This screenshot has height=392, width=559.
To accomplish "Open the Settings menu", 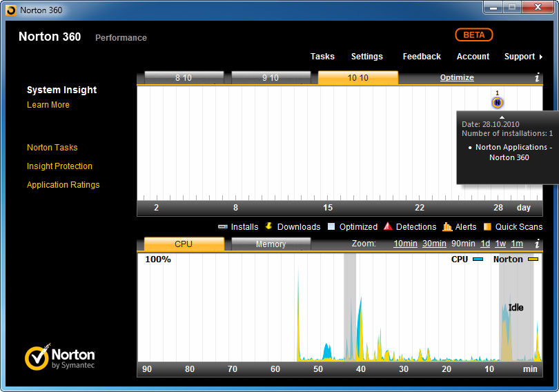I will coord(367,57).
